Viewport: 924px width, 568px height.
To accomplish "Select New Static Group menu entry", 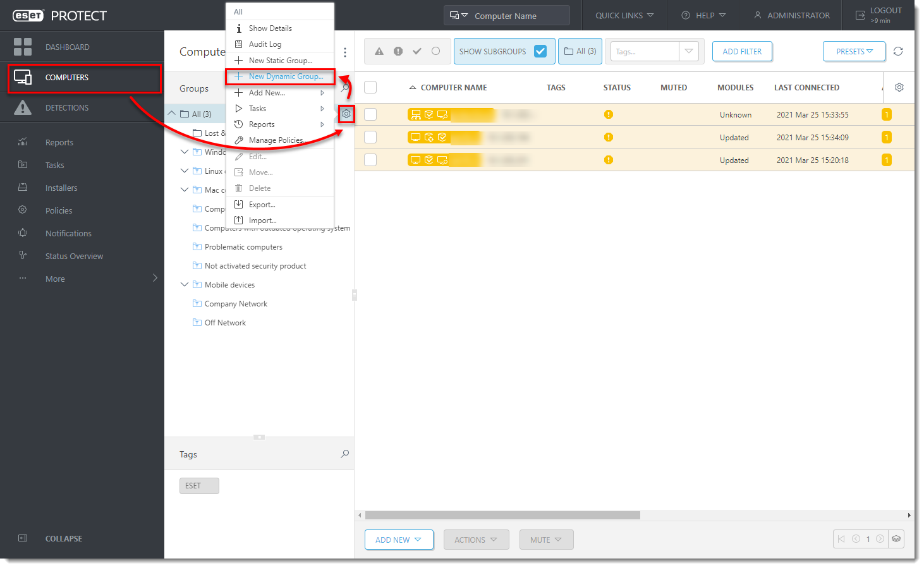I will coord(280,61).
